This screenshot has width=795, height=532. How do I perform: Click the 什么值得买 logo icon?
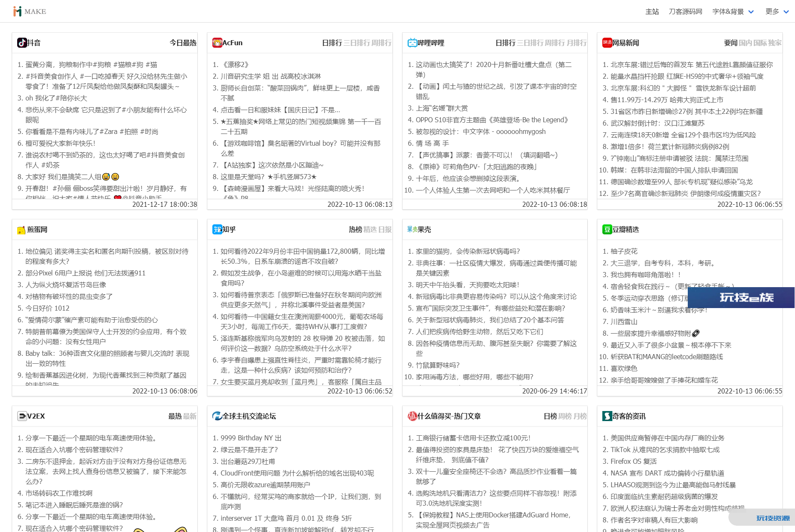413,416
